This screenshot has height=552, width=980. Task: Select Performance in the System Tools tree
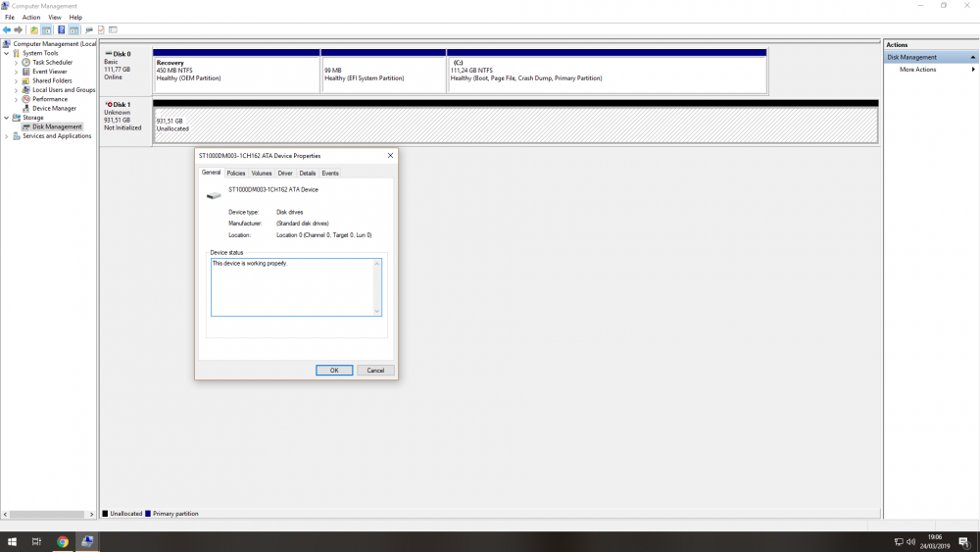(49, 99)
